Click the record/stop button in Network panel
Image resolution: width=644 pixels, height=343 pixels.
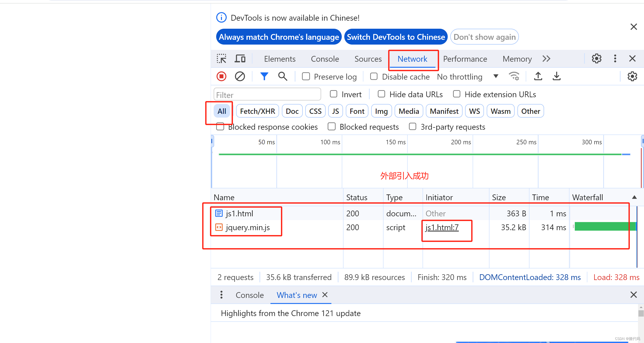pos(221,77)
